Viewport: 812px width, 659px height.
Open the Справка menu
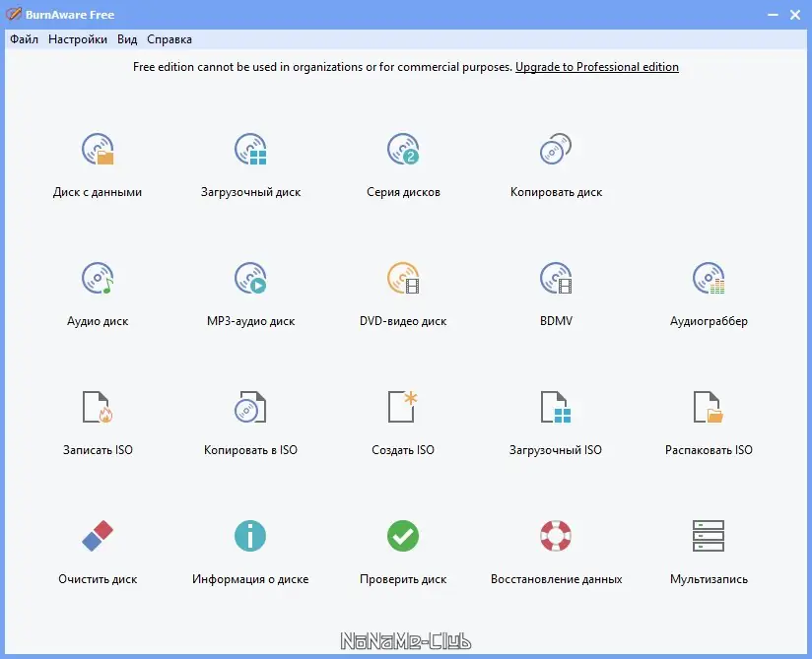coord(169,39)
